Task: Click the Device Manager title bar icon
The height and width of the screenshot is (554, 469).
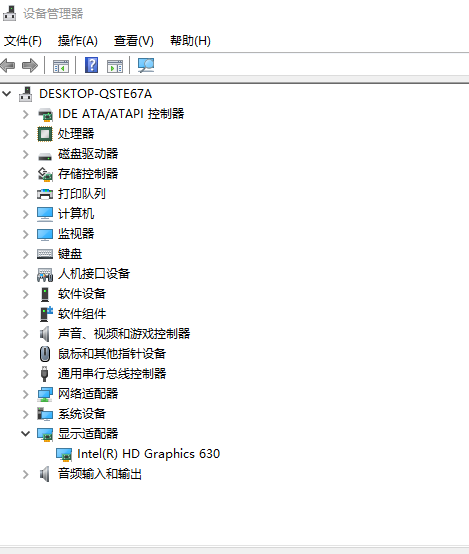Action: tap(10, 13)
